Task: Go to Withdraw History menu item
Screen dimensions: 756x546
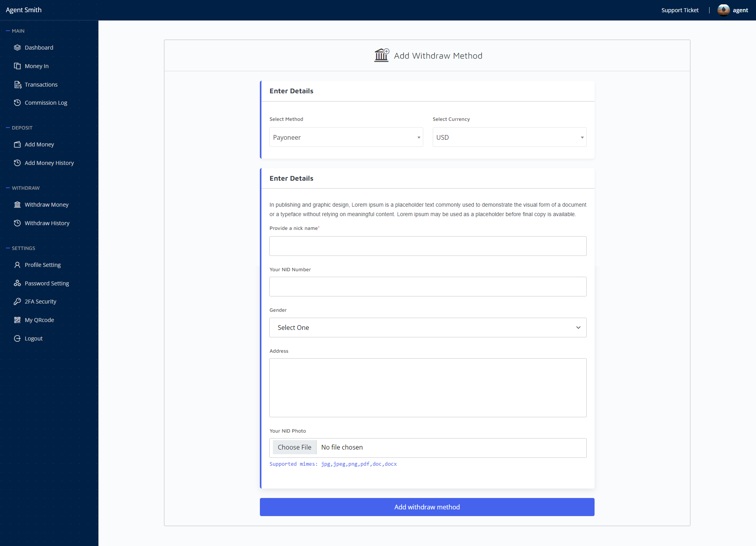Action: pos(47,223)
